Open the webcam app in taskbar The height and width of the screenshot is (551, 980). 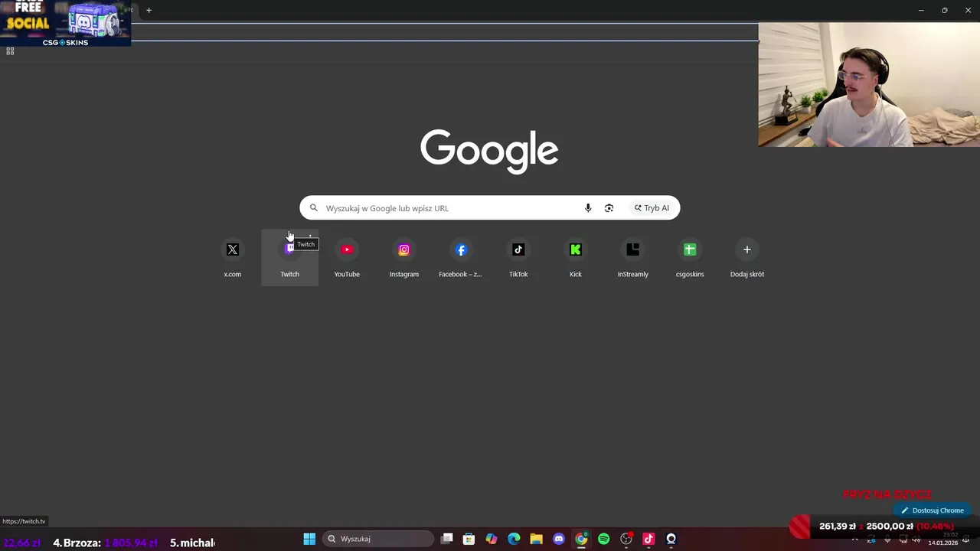point(671,539)
